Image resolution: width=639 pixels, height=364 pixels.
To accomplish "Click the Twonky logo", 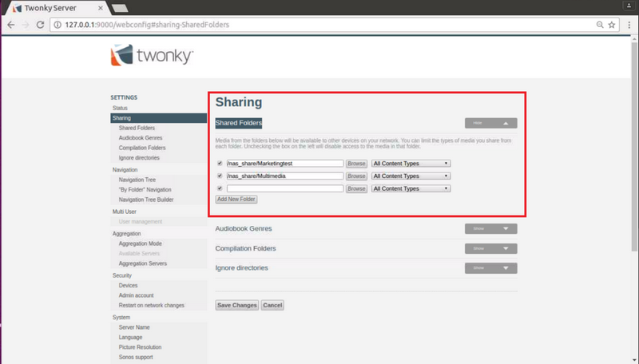I will (x=152, y=55).
